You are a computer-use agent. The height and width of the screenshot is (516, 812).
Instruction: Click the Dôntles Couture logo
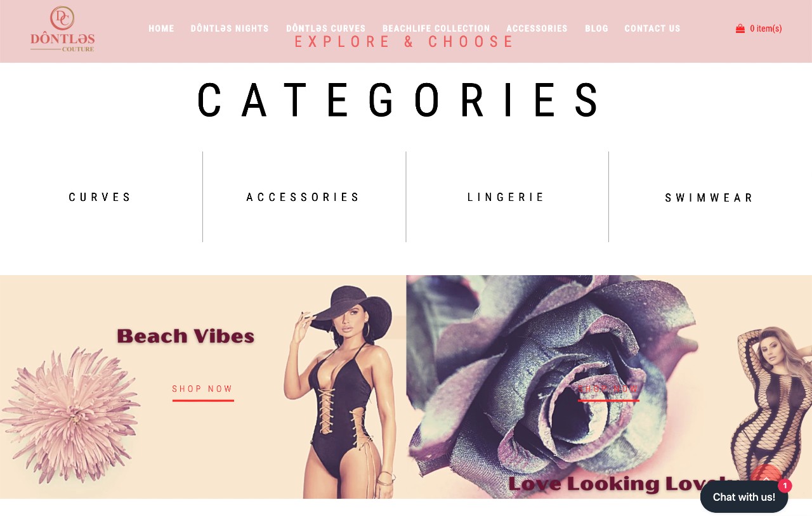click(62, 29)
